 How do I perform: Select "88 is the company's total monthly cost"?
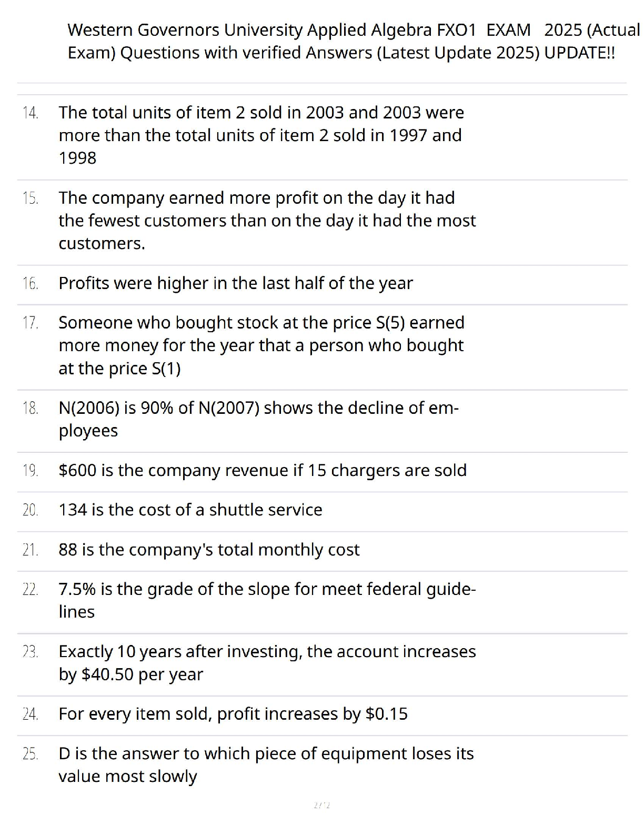209,550
